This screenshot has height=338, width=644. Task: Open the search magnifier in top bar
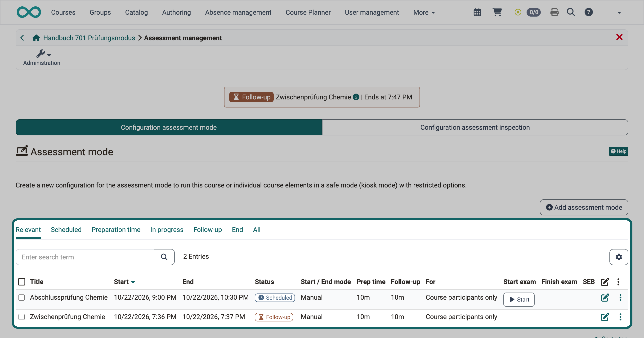click(x=571, y=12)
